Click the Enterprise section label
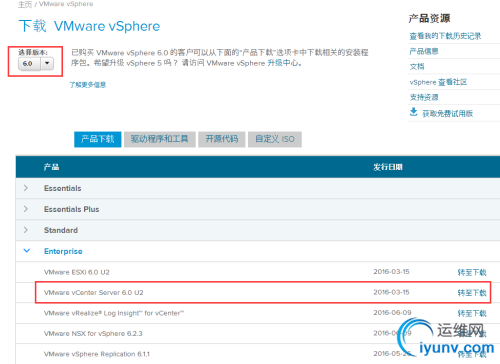The height and width of the screenshot is (364, 500). coord(63,251)
